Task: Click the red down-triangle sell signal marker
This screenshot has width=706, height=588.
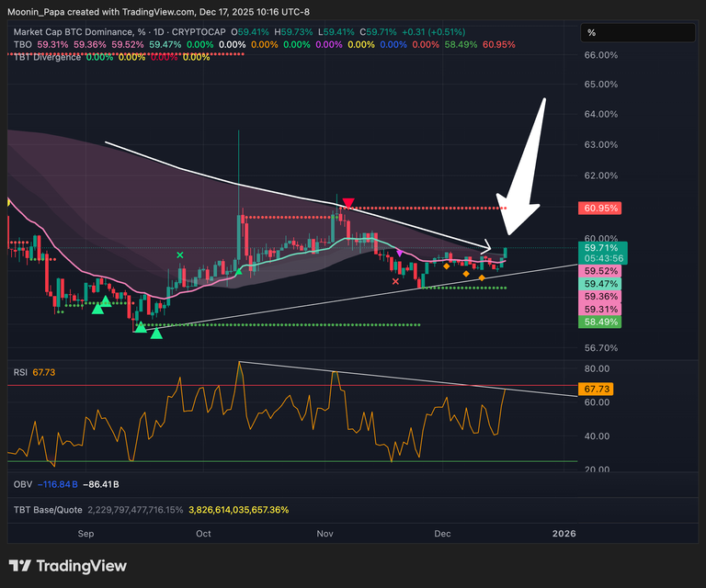Action: pos(347,202)
